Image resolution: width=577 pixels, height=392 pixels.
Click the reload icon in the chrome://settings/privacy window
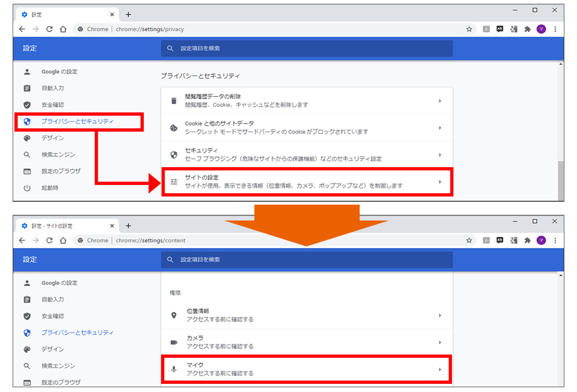tap(49, 29)
